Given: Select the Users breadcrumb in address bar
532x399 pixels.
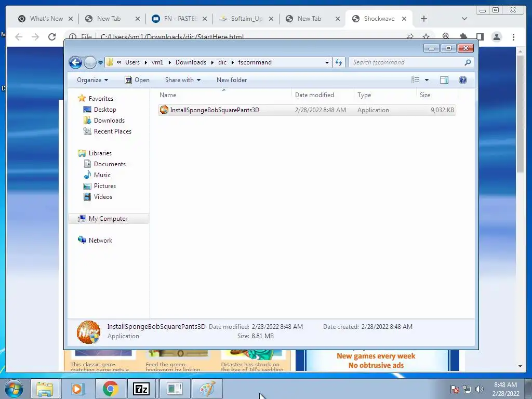Looking at the screenshot, I should 132,62.
